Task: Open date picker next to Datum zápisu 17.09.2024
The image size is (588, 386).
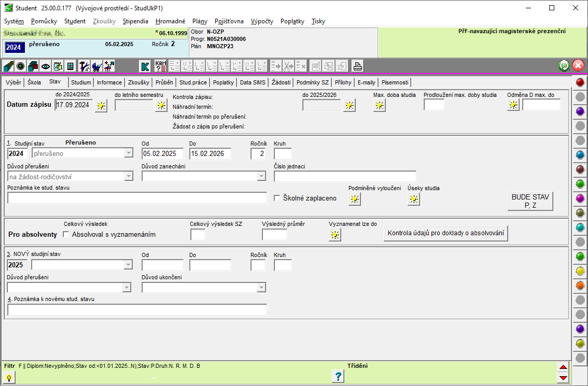Action: click(x=101, y=105)
